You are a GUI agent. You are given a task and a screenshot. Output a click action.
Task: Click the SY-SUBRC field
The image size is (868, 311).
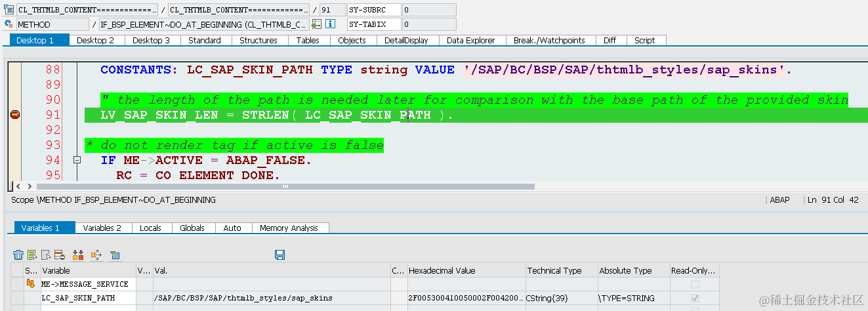pyautogui.click(x=374, y=10)
